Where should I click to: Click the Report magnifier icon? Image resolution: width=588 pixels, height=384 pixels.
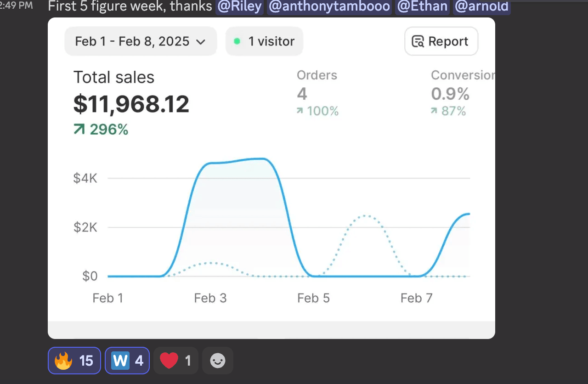(418, 41)
